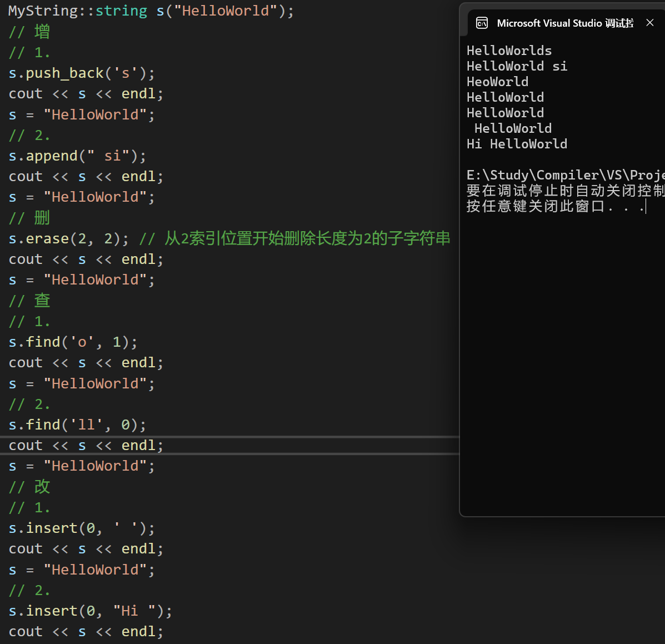Place cursor on the s.find('o', 1) line

point(73,342)
